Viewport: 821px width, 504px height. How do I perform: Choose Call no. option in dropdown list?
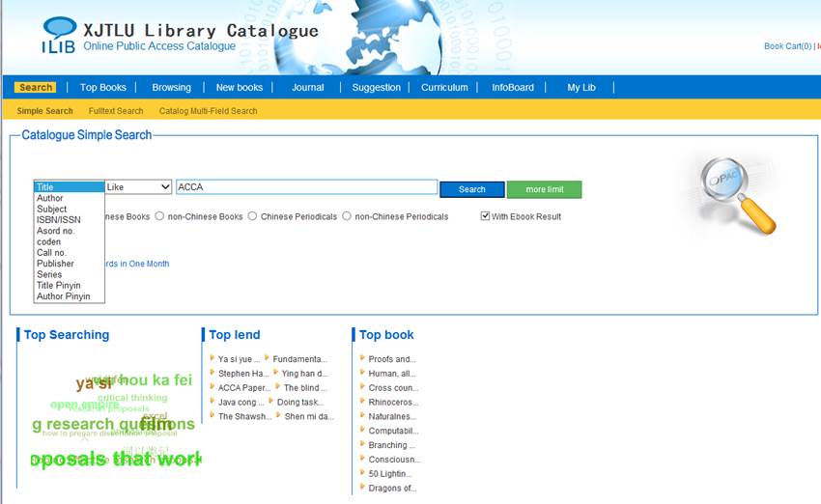point(70,252)
